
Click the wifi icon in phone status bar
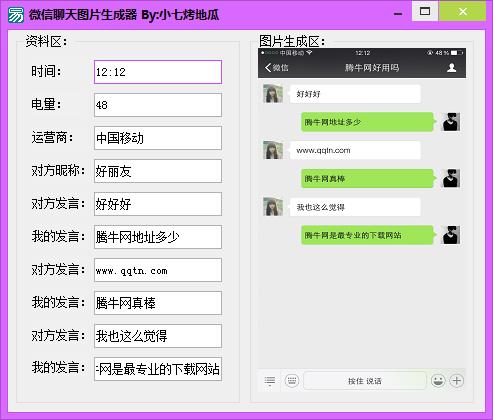(309, 53)
